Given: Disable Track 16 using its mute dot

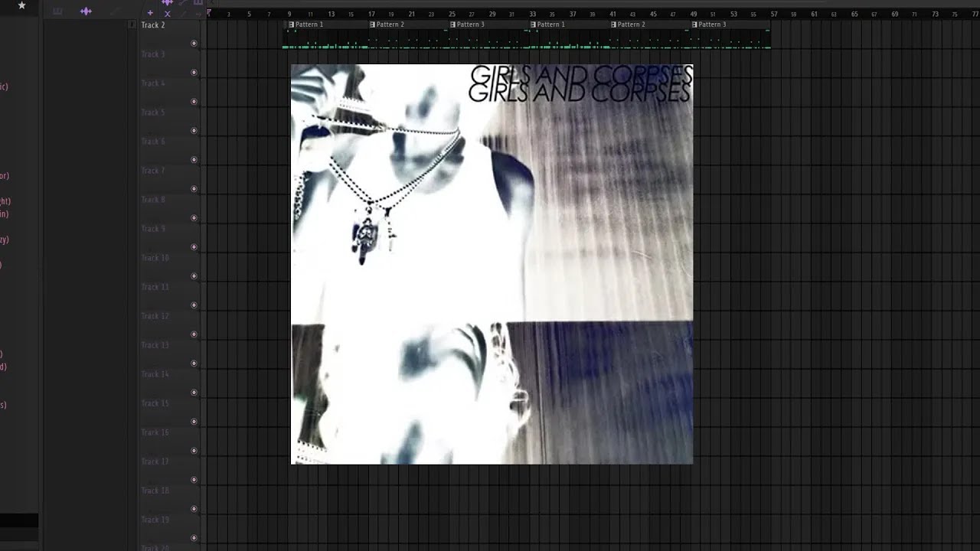Looking at the screenshot, I should point(194,451).
